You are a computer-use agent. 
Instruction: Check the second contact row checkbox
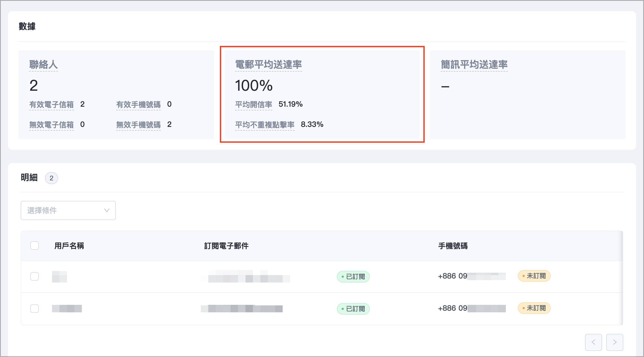(35, 309)
